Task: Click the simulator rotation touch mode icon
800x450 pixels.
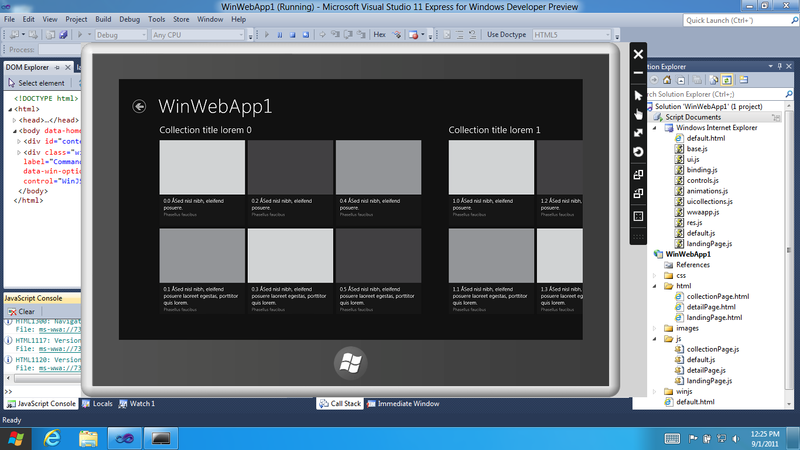Action: (638, 152)
